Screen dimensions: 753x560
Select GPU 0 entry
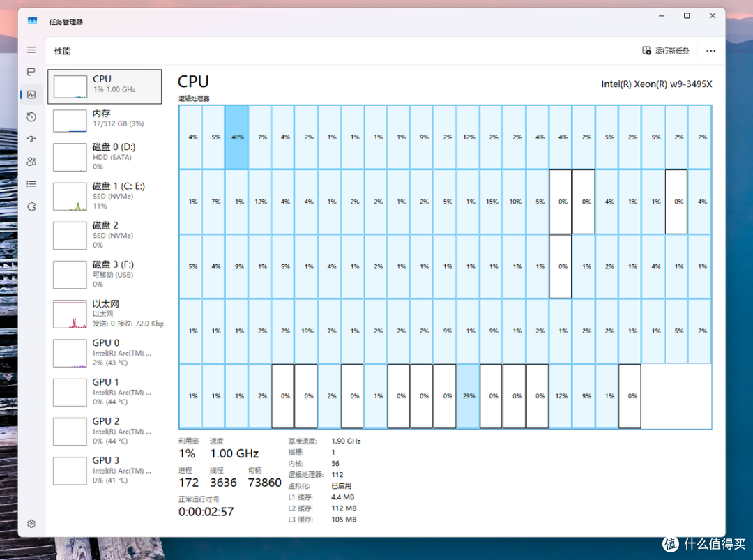[105, 353]
